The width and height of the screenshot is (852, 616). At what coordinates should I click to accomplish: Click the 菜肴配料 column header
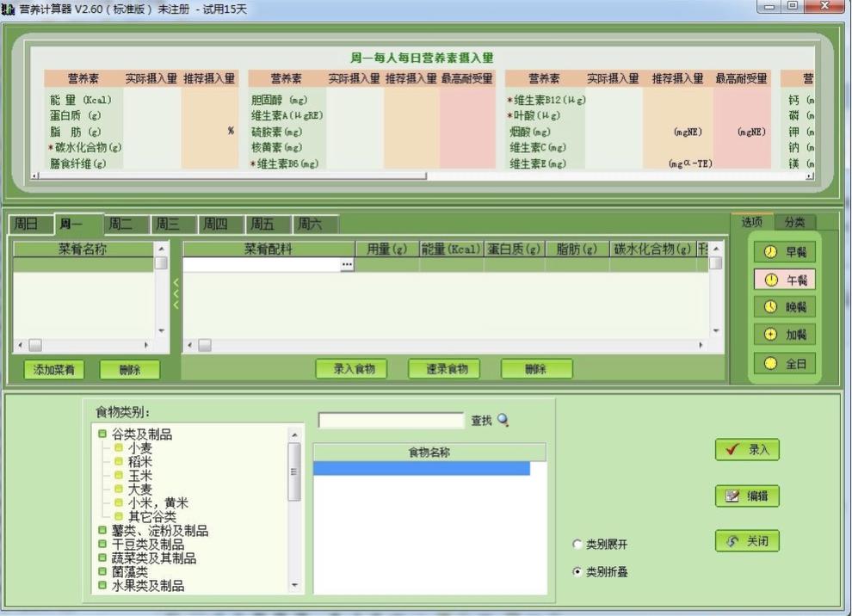coord(269,249)
